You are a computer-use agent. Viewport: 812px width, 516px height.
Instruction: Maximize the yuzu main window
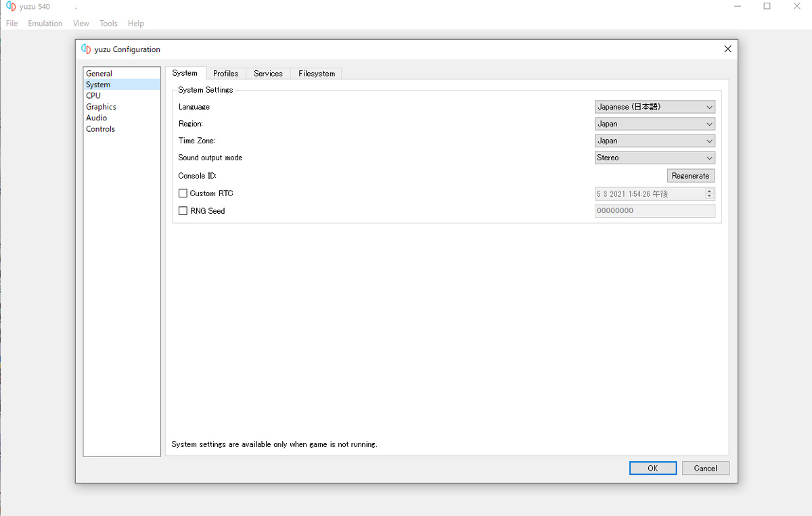(x=767, y=6)
